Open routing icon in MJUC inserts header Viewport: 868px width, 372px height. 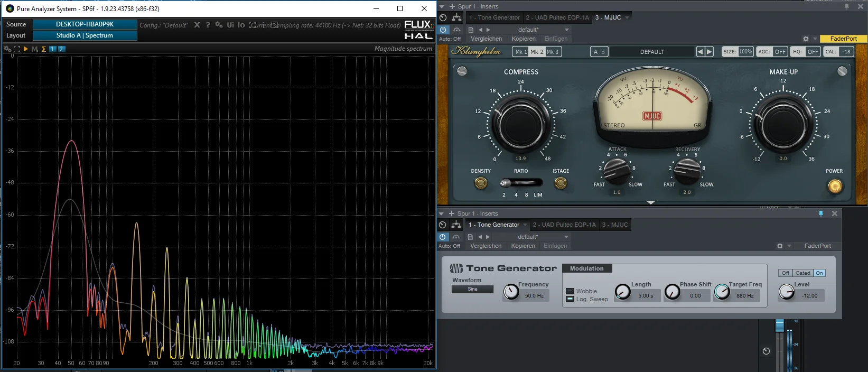tap(456, 17)
